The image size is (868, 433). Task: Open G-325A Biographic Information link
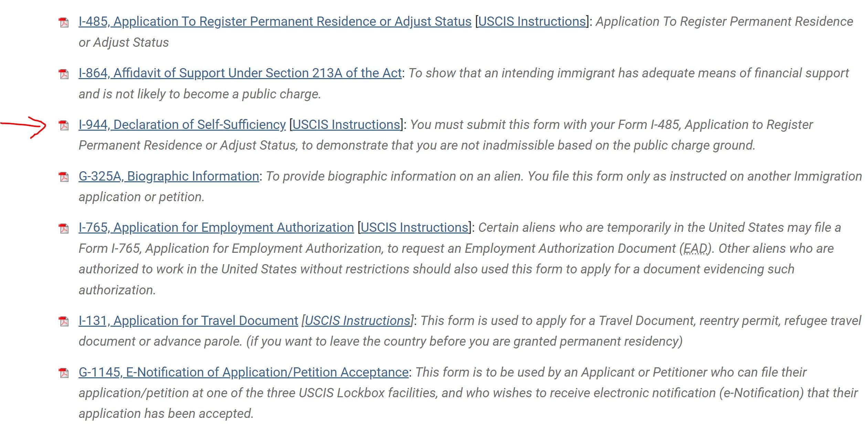point(169,176)
